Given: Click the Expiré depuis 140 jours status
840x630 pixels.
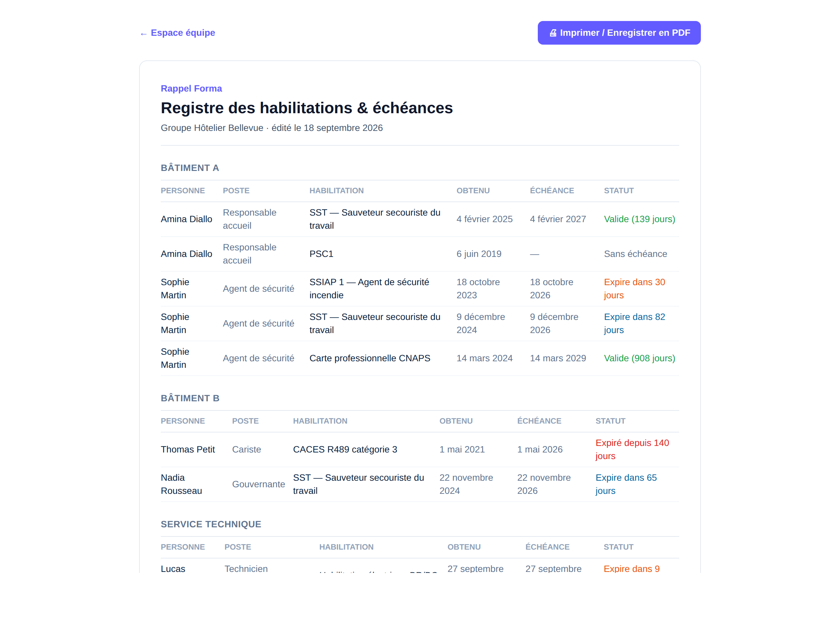Looking at the screenshot, I should (x=632, y=450).
